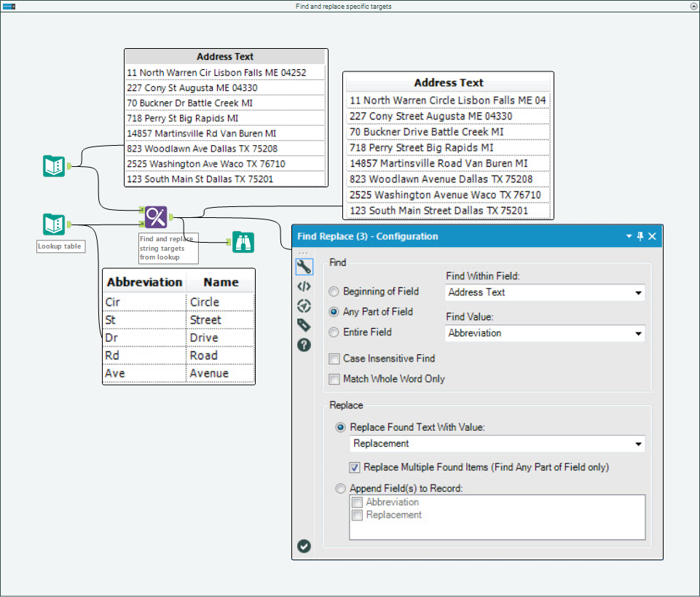Screen dimensions: 700x597
Task: Select Append Field(s) to Record option
Action: [x=341, y=488]
